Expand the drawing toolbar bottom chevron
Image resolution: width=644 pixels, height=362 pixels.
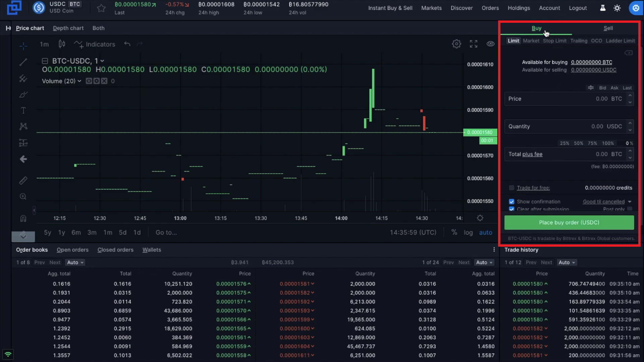coord(23,236)
